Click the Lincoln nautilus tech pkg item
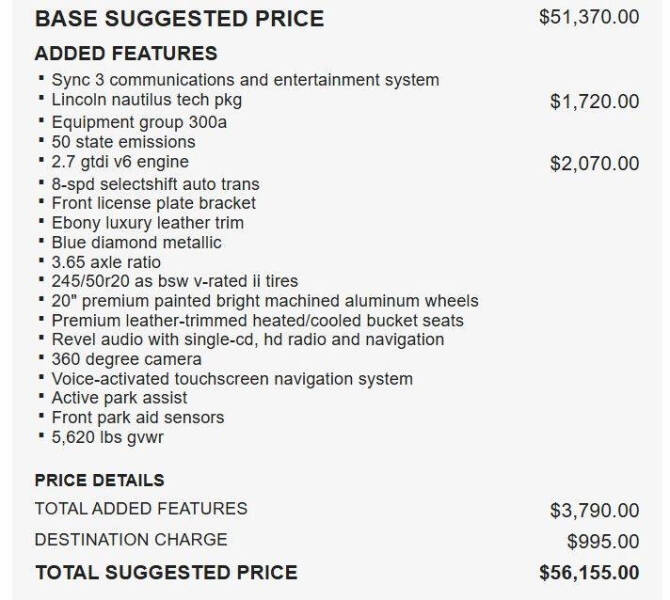The height and width of the screenshot is (600, 670). pyautogui.click(x=147, y=100)
